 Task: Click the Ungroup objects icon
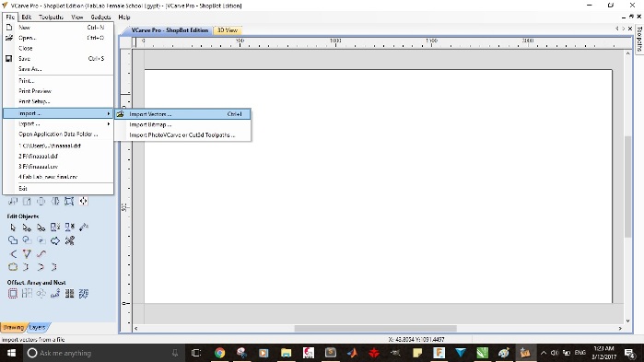69,228
